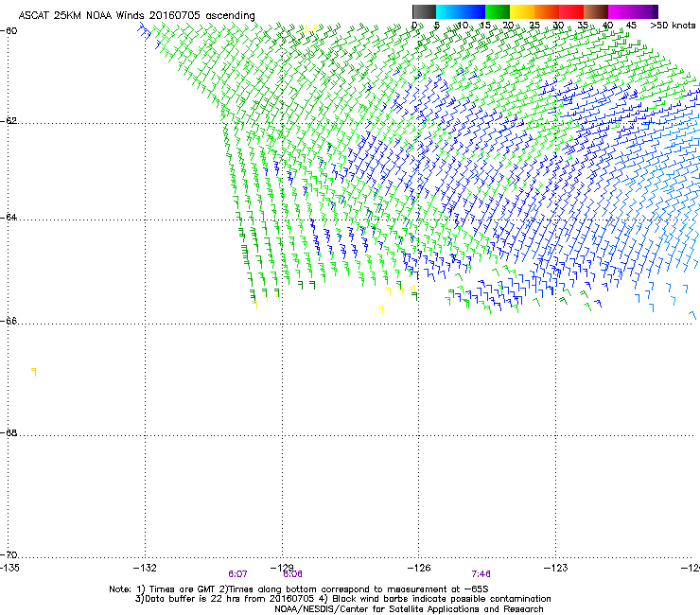Click the latitude label -64
The height and width of the screenshot is (615, 700).
coord(9,218)
